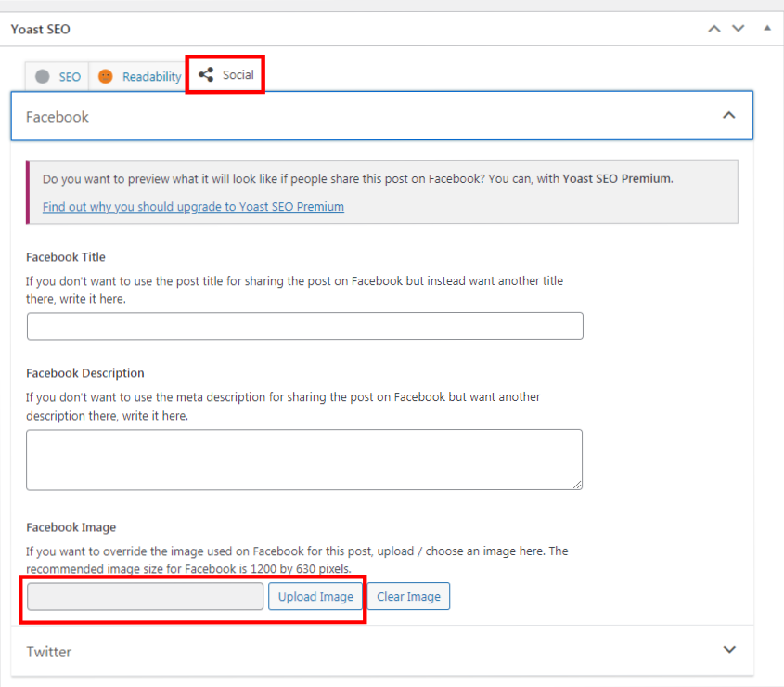Open the Yoast SEO Premium upgrade link
The image size is (784, 687).
pyautogui.click(x=193, y=207)
